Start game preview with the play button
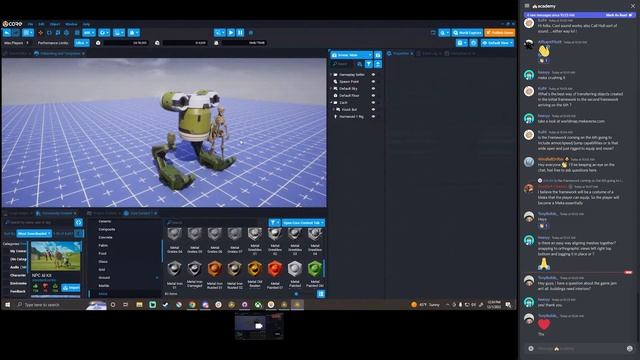The image size is (640, 360). pyautogui.click(x=231, y=33)
